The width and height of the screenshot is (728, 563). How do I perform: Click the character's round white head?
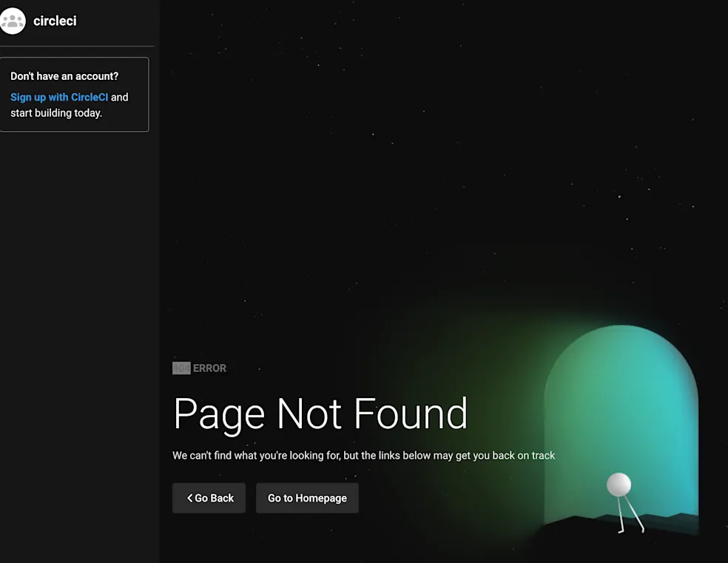click(619, 485)
